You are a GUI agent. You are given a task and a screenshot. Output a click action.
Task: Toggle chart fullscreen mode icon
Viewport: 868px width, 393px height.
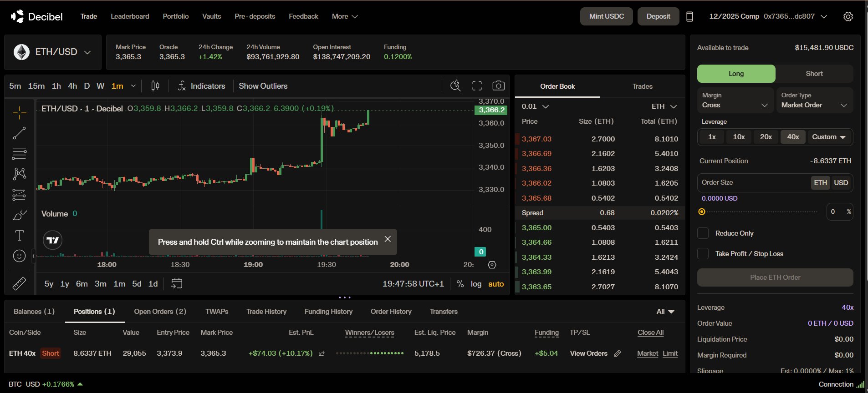477,86
